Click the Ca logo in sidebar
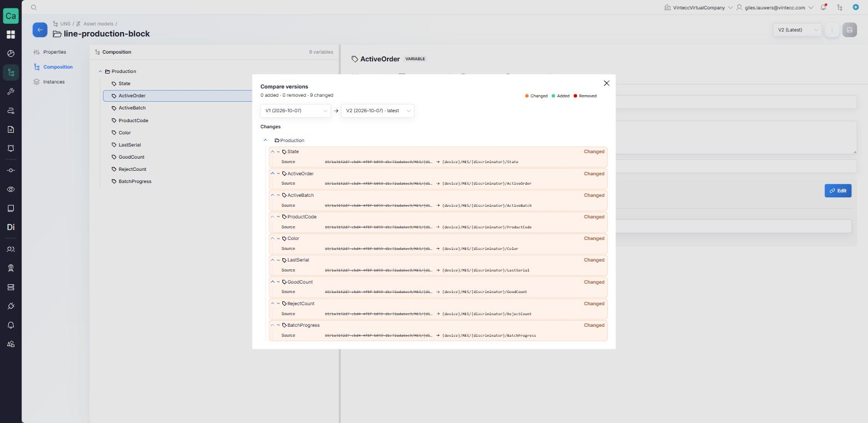Screen dimensions: 868x423 (11, 15)
